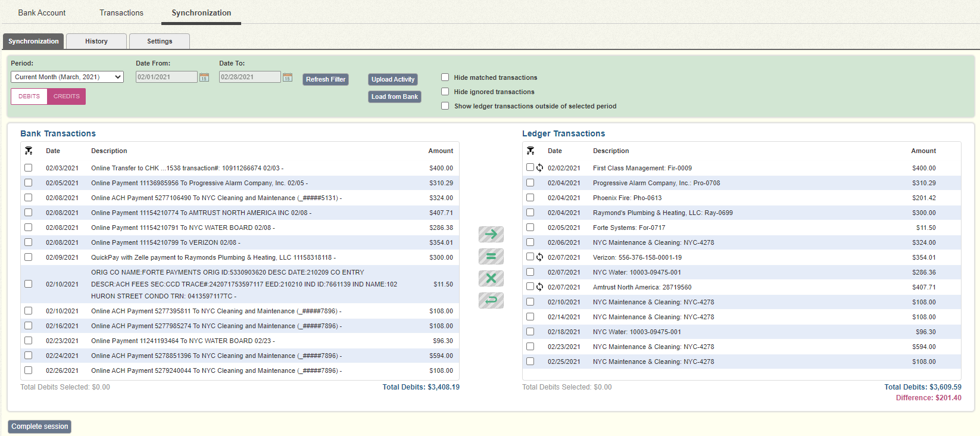Check the $594.00 bank ACH payment checkbox
Viewport: 980px width, 436px height.
29,356
